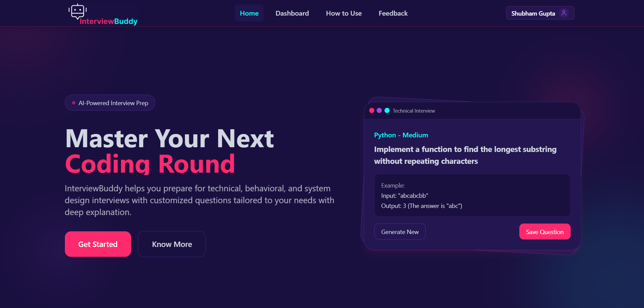The width and height of the screenshot is (644, 308).
Task: Click the Know More button
Action: 172,244
